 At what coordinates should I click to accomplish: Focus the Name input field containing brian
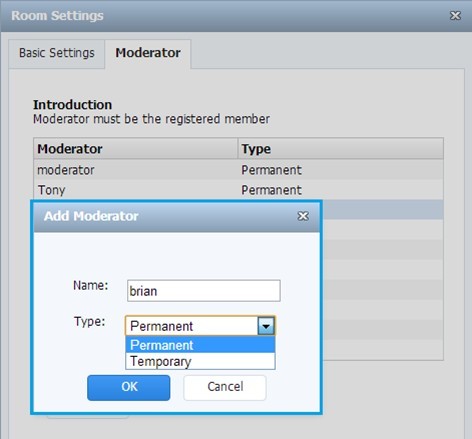[204, 291]
